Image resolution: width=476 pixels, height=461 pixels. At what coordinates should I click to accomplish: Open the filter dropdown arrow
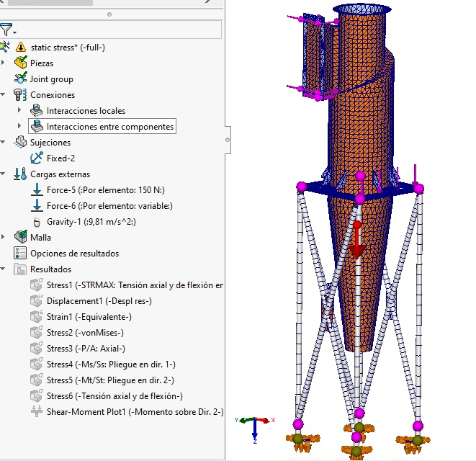pyautogui.click(x=14, y=32)
